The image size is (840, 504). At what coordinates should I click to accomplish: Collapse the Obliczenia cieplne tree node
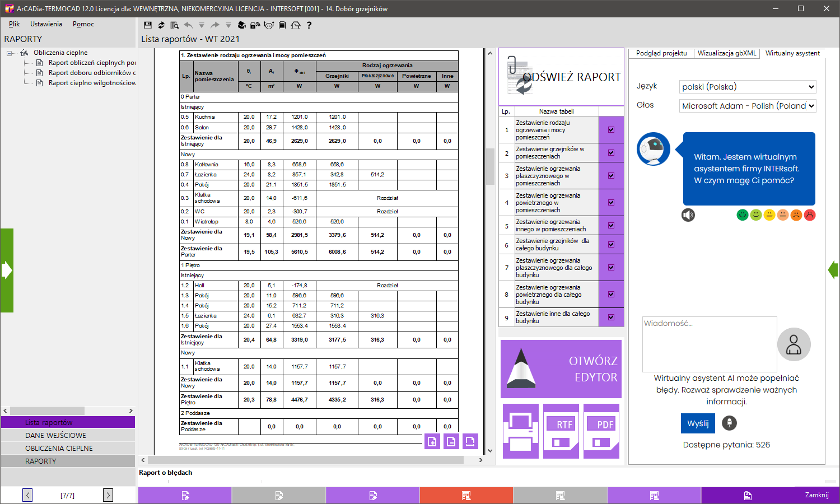point(10,53)
